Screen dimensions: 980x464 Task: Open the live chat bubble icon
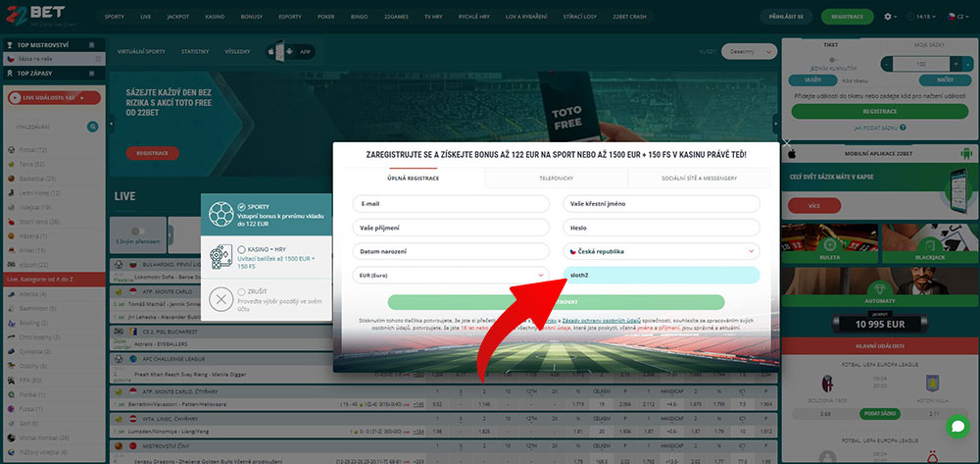(x=957, y=426)
